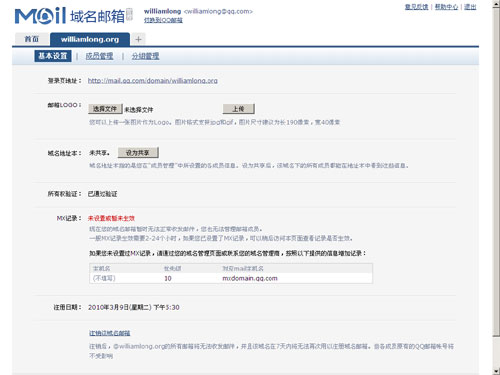500x375 pixels.
Task: Click the scrollbar down arrow
Action: click(496, 371)
